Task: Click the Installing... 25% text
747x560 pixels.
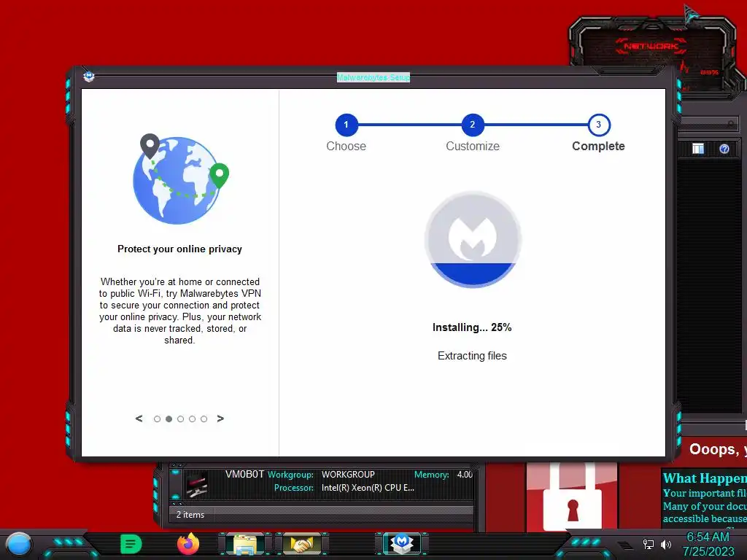Action: click(472, 327)
